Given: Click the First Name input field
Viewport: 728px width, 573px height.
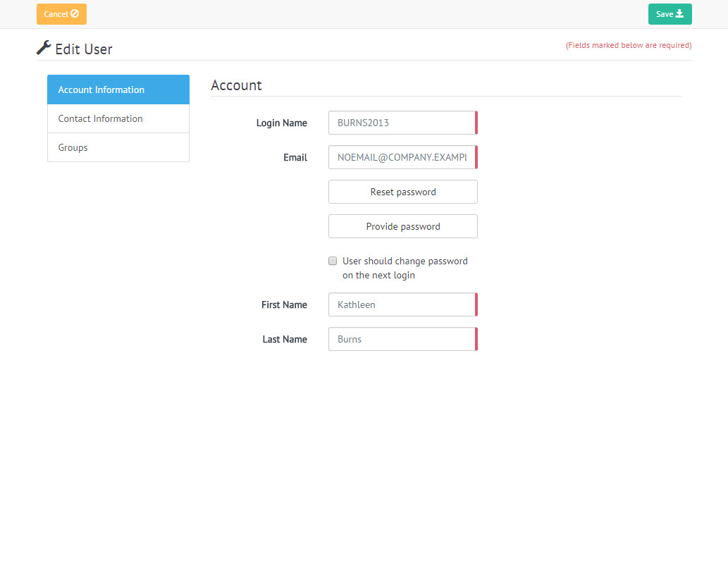Looking at the screenshot, I should tap(402, 304).
